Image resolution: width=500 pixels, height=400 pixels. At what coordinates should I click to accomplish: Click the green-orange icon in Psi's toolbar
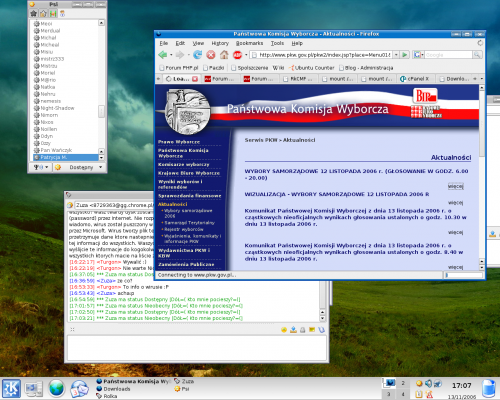pos(53,13)
